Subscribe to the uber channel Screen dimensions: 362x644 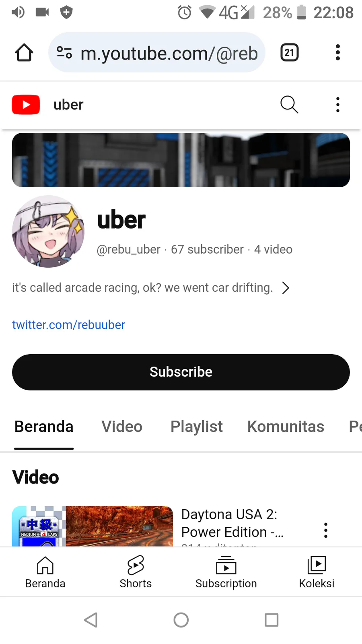click(181, 372)
